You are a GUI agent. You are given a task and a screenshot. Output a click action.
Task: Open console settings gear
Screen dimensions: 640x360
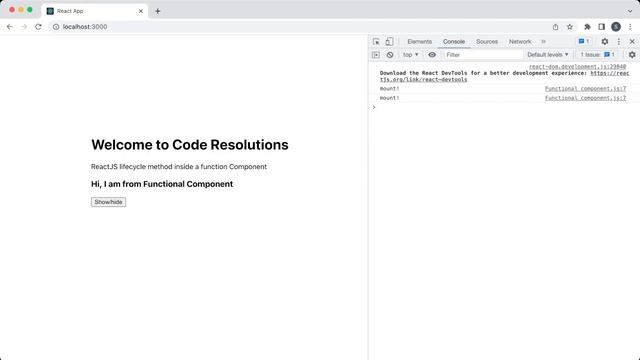pos(632,55)
